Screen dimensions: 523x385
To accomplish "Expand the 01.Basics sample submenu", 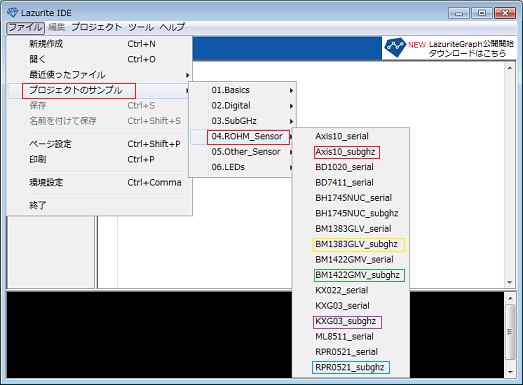I will (243, 90).
